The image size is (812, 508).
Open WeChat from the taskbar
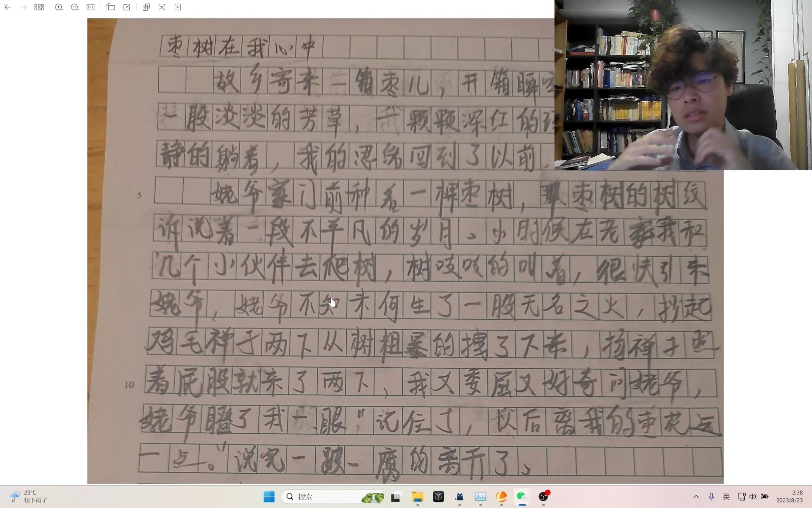point(522,497)
